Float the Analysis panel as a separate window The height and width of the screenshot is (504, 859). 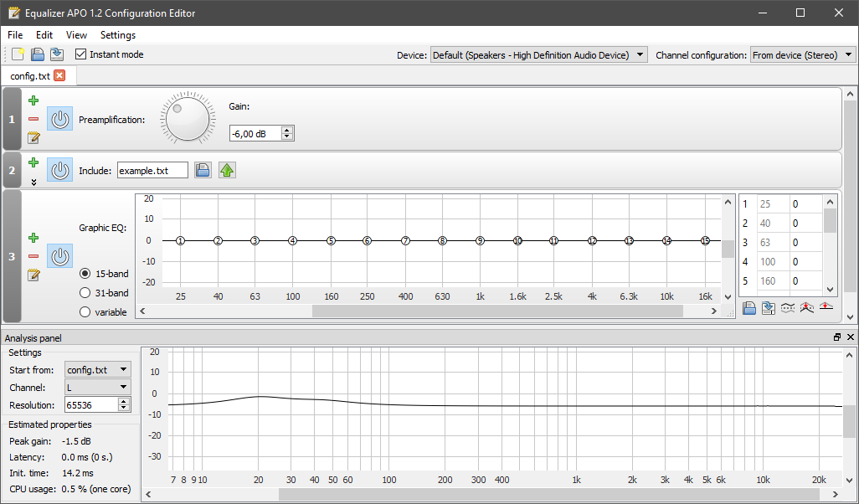pyautogui.click(x=837, y=337)
